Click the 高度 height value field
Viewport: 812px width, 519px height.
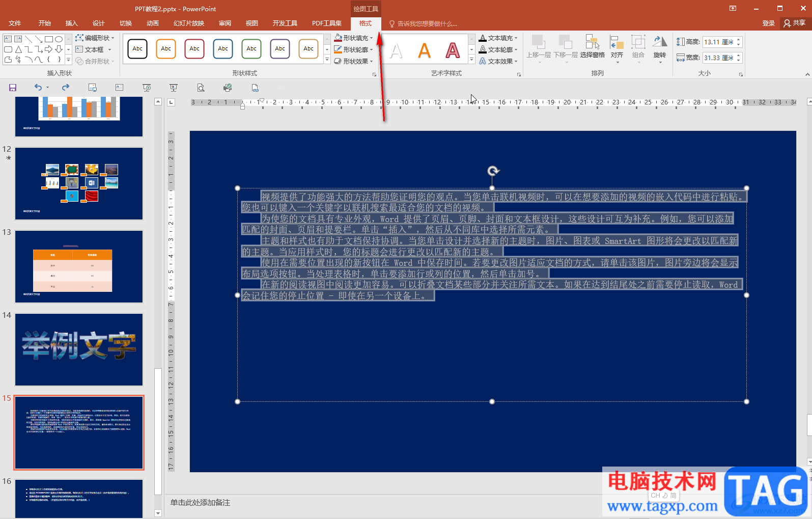click(719, 42)
